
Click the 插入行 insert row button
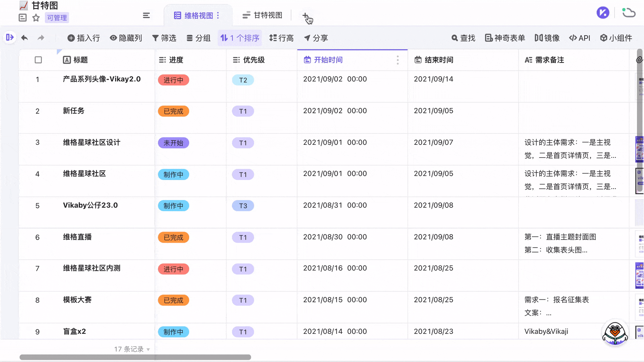click(x=84, y=38)
